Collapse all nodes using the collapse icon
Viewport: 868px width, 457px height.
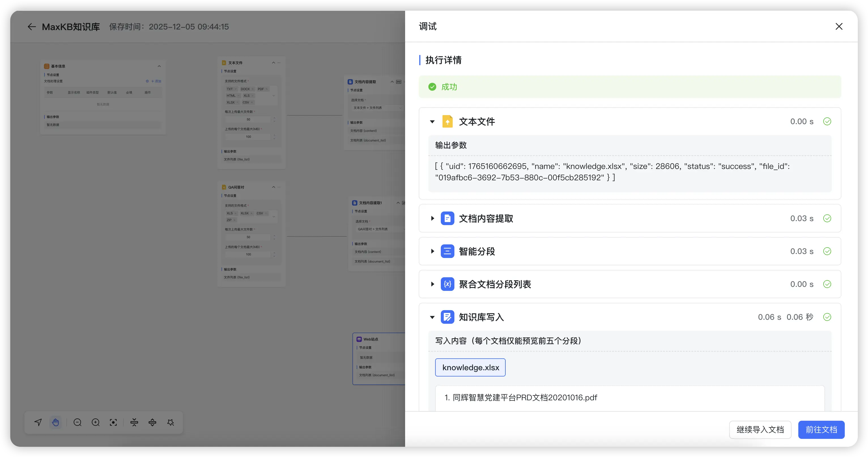pyautogui.click(x=134, y=422)
